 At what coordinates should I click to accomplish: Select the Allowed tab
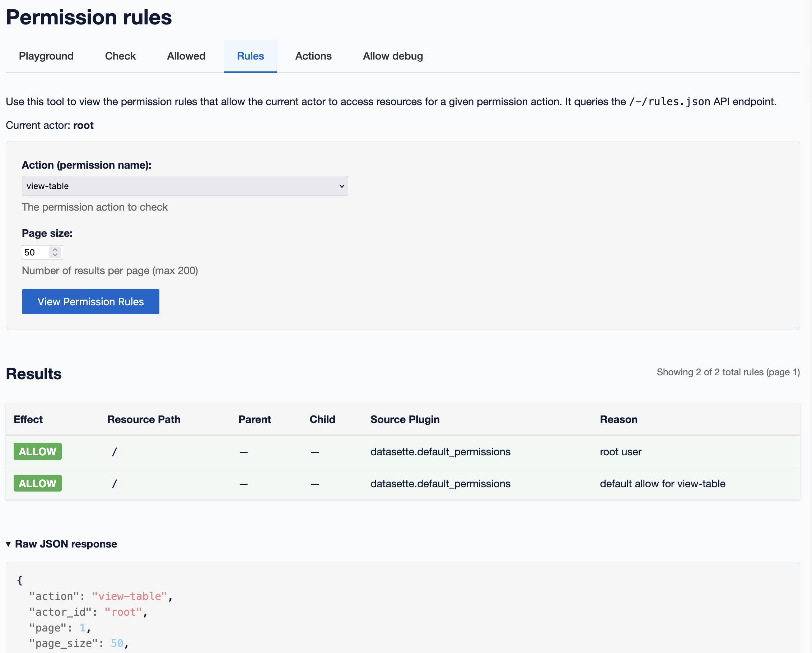pos(186,56)
